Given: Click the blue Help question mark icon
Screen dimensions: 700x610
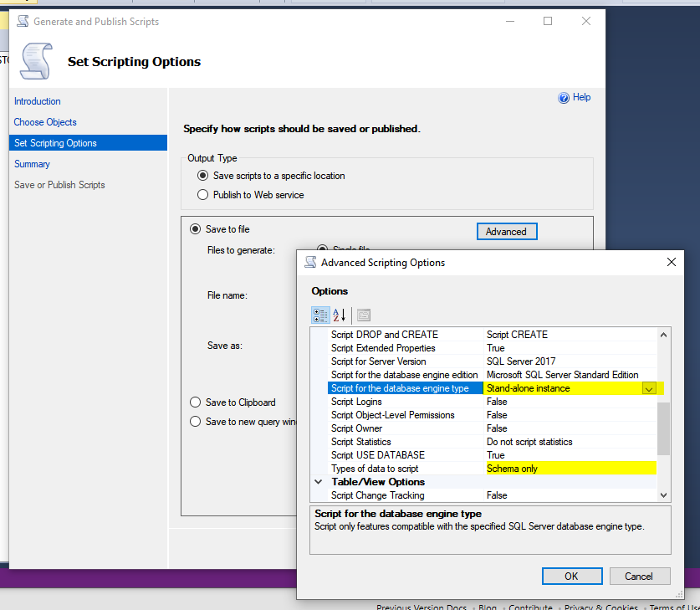Looking at the screenshot, I should click(564, 98).
